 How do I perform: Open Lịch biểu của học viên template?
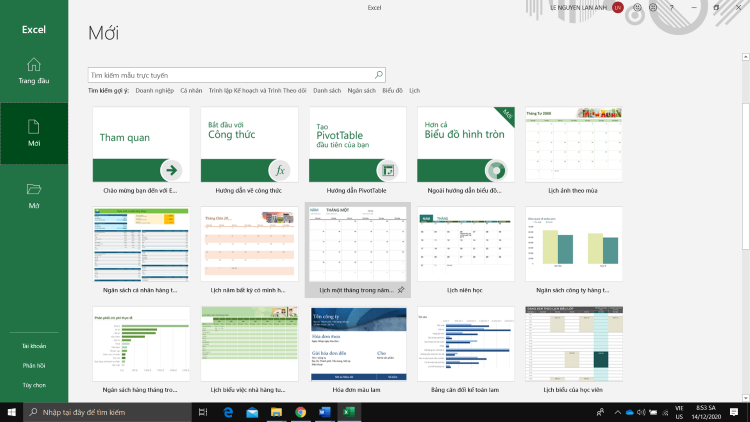[x=574, y=344]
